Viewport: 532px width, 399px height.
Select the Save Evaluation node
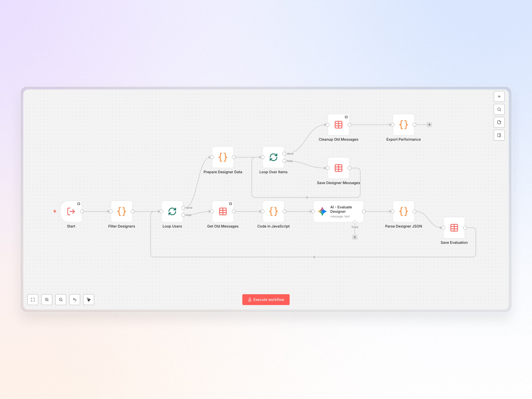click(x=454, y=227)
